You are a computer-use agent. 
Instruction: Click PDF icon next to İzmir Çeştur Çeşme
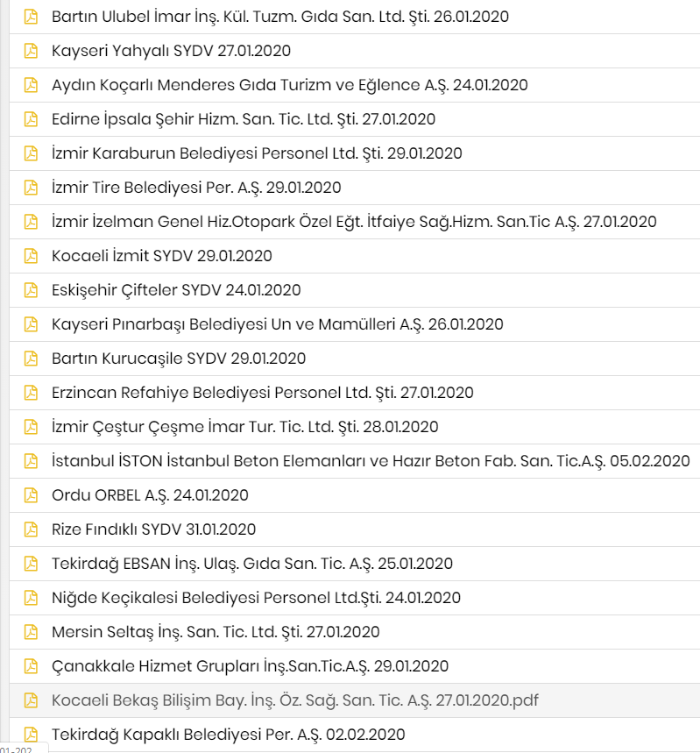[31, 426]
